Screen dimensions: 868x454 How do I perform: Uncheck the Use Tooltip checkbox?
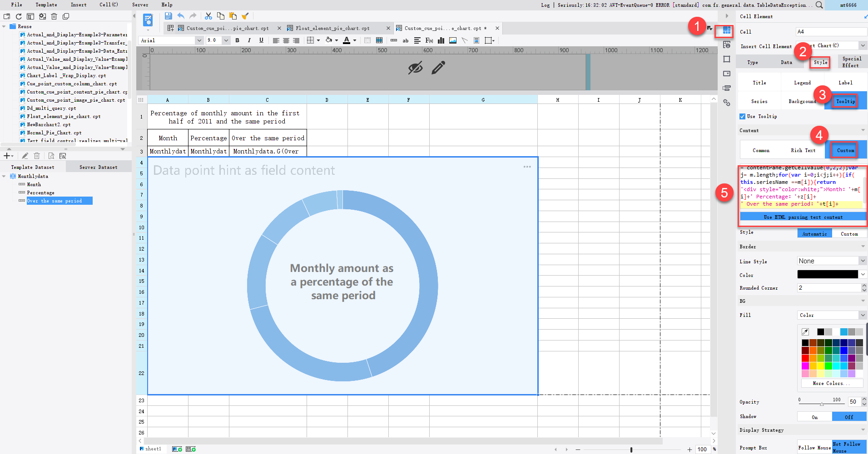pos(743,117)
